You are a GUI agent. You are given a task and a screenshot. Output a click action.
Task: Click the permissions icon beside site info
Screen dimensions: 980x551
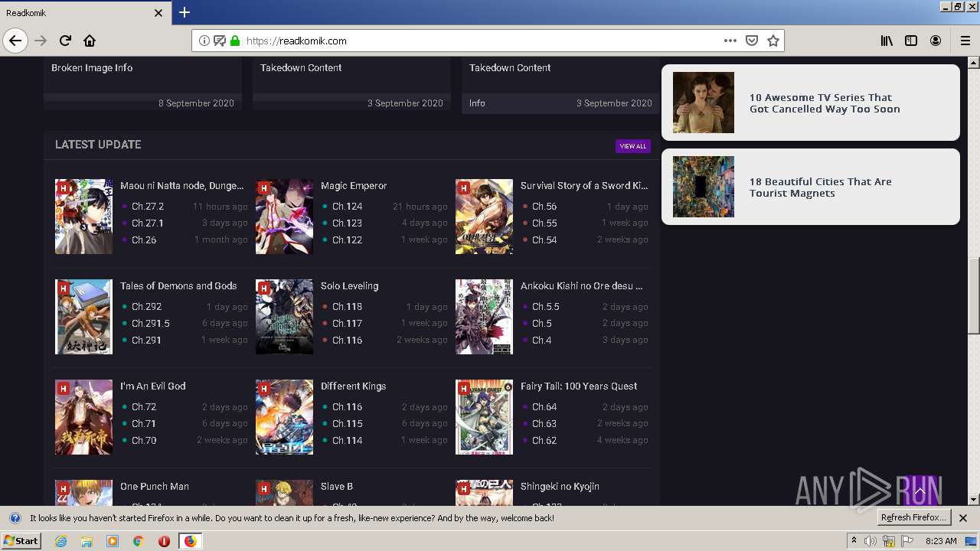tap(220, 41)
